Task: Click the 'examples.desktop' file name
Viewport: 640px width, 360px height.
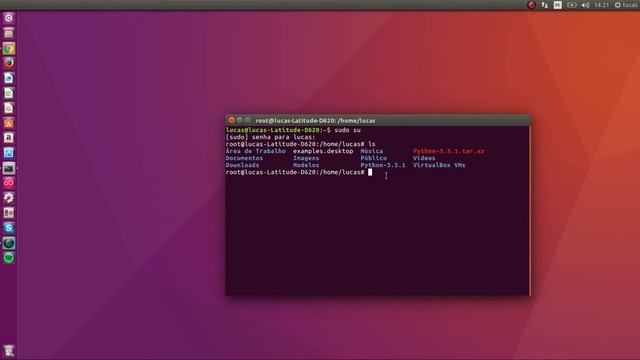Action: click(x=323, y=151)
